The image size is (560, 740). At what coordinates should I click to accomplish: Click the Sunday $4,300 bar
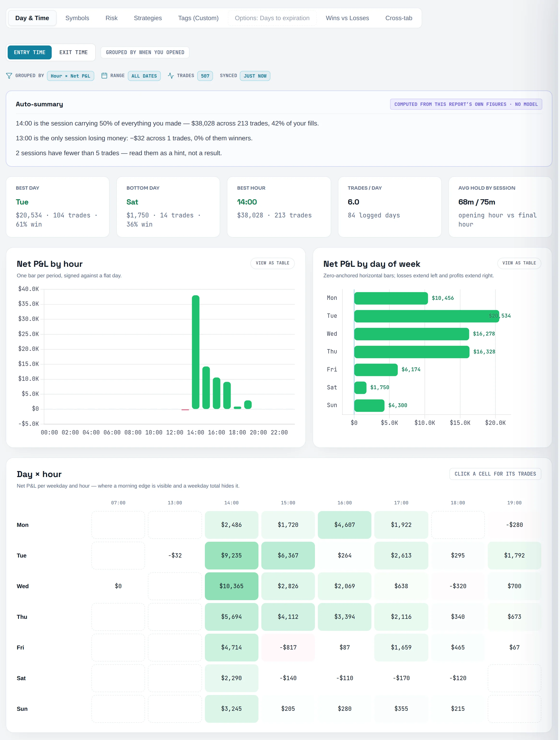point(370,405)
